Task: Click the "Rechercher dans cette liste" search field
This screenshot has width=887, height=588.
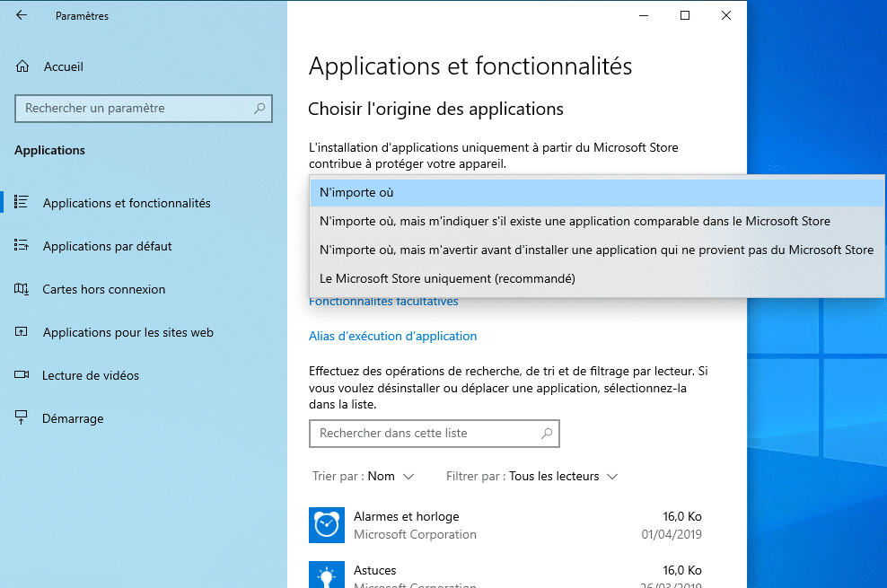Action: [x=422, y=434]
